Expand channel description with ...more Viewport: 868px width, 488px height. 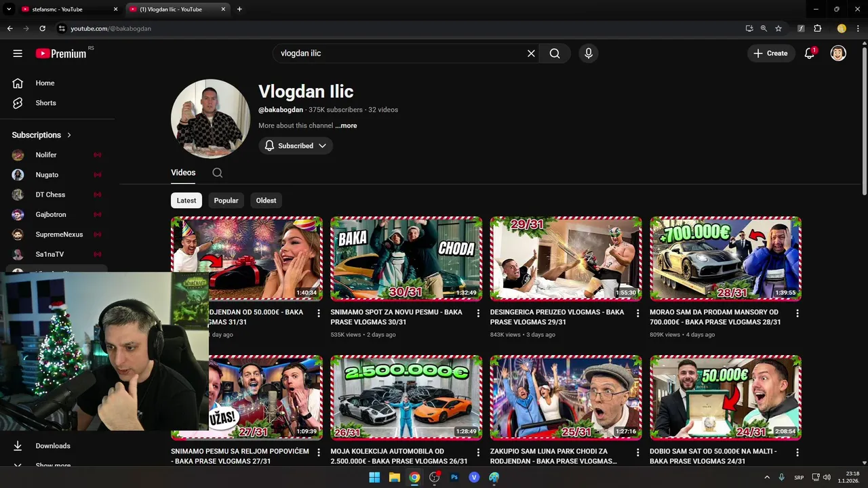tap(346, 125)
